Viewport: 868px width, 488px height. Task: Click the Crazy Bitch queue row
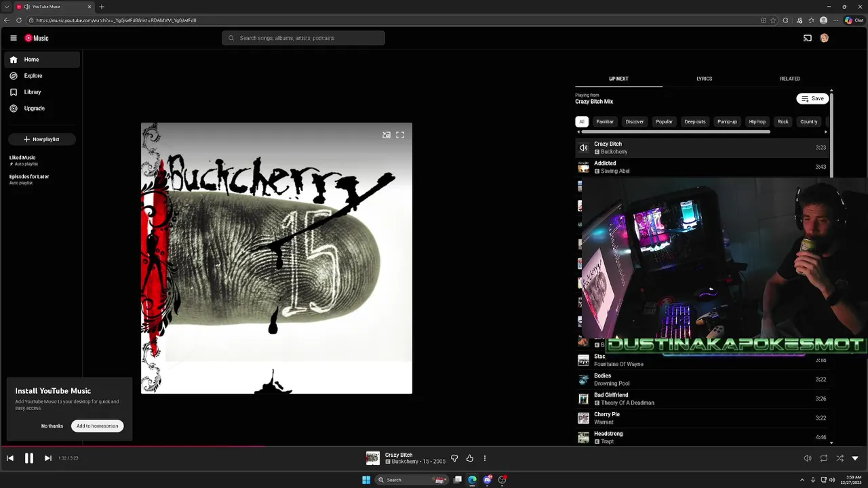point(703,148)
